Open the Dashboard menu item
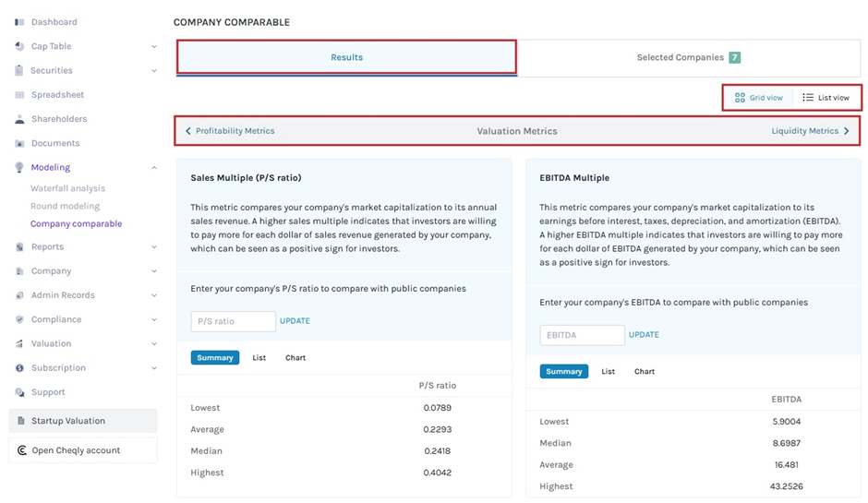Image resolution: width=868 pixels, height=503 pixels. point(54,22)
